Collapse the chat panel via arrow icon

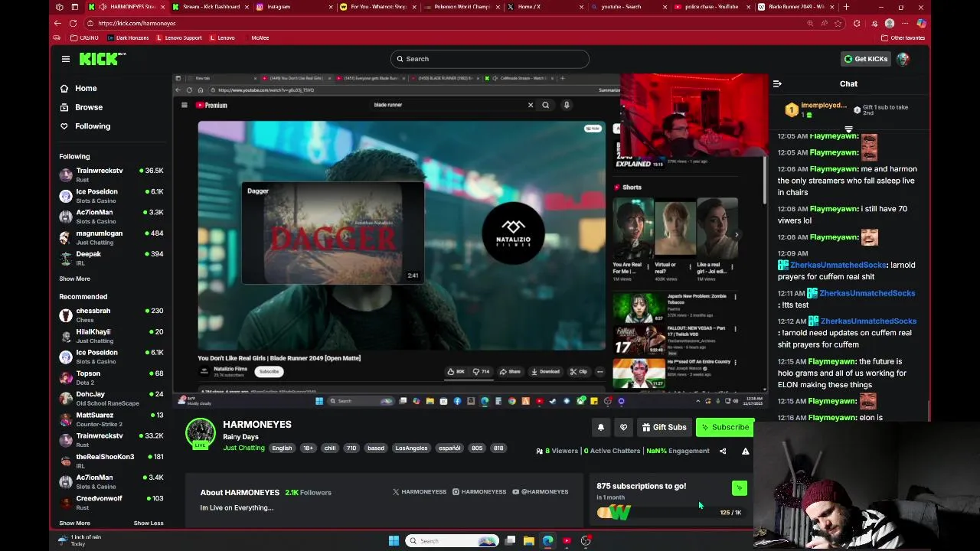coord(777,83)
